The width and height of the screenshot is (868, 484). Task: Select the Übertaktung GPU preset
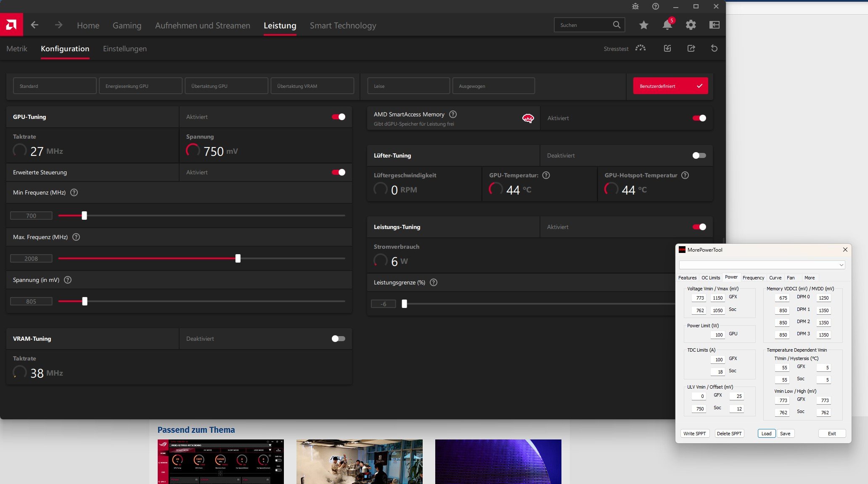pos(226,86)
